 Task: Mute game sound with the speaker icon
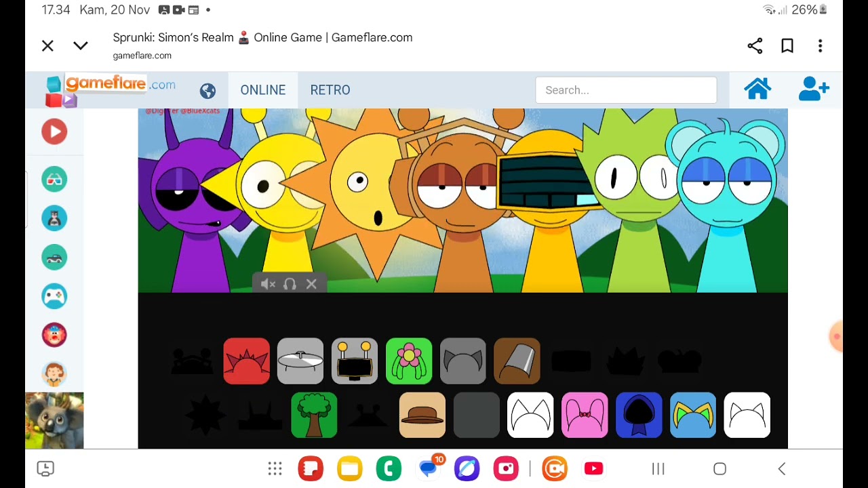[268, 284]
